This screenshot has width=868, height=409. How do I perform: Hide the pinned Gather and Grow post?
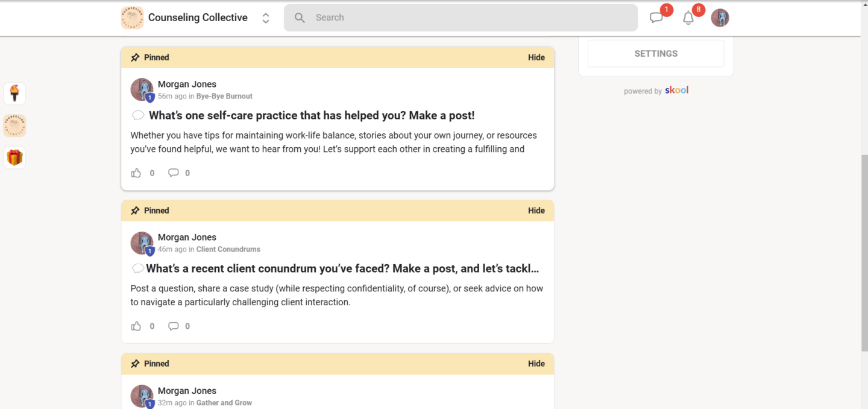point(536,364)
